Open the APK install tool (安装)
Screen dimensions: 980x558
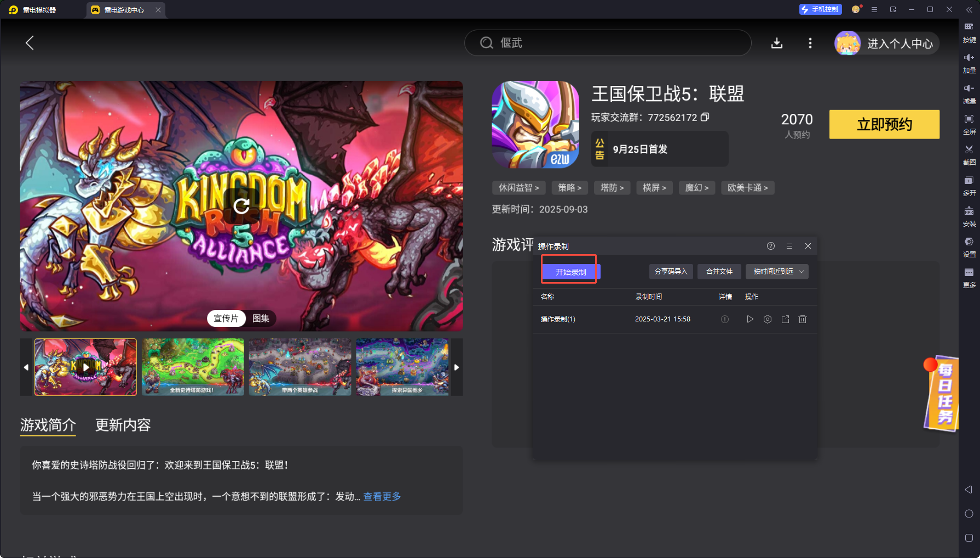coord(969,214)
